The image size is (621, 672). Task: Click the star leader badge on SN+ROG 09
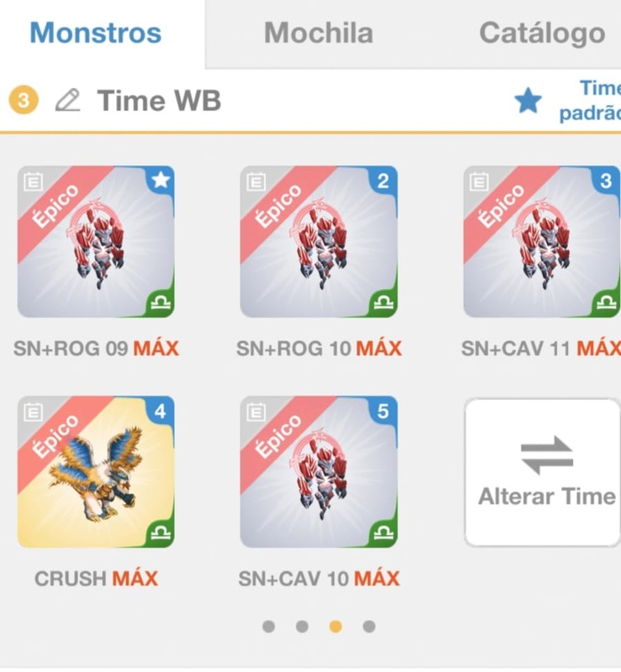[161, 180]
